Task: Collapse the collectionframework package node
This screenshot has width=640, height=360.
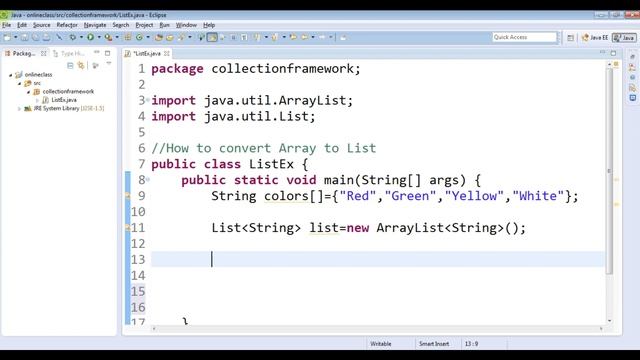Action: tap(28, 92)
